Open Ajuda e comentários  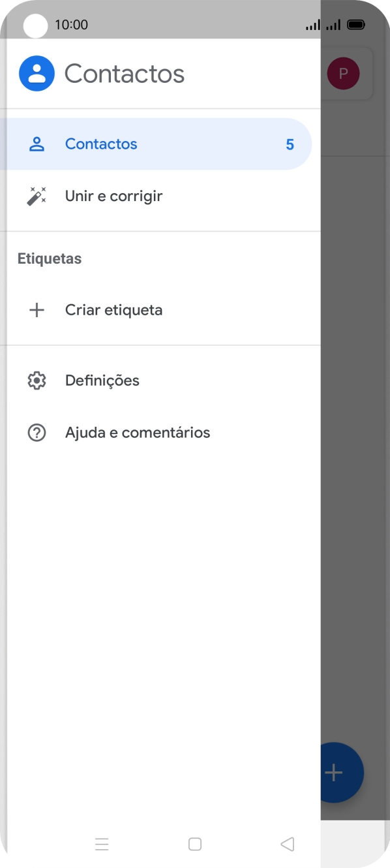pyautogui.click(x=137, y=432)
